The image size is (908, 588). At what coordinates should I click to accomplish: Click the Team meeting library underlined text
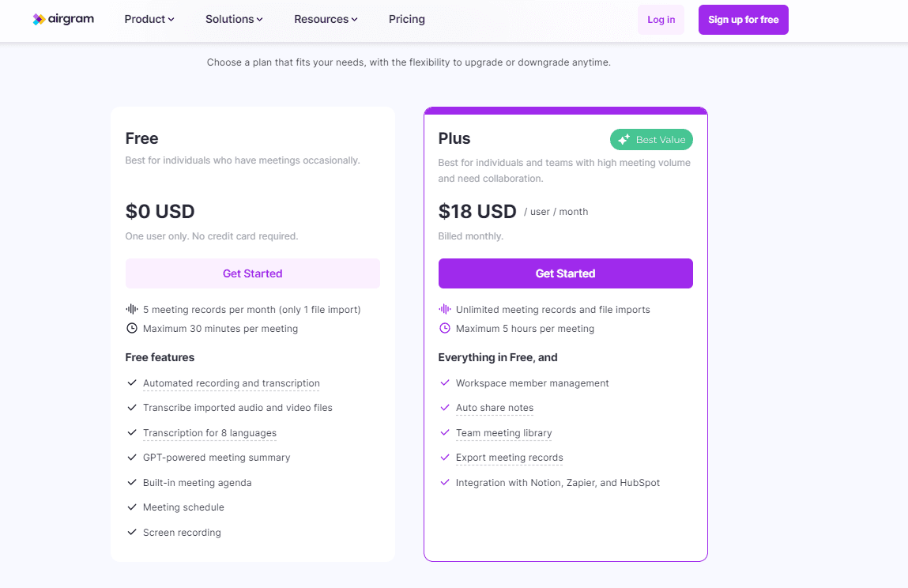coord(504,433)
